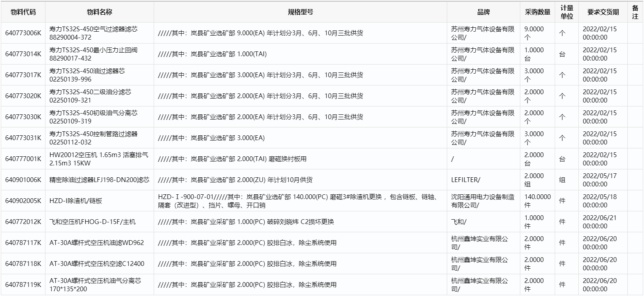Click the 规格型号 column header
Viewport: 644px width, 296px height.
(x=300, y=12)
